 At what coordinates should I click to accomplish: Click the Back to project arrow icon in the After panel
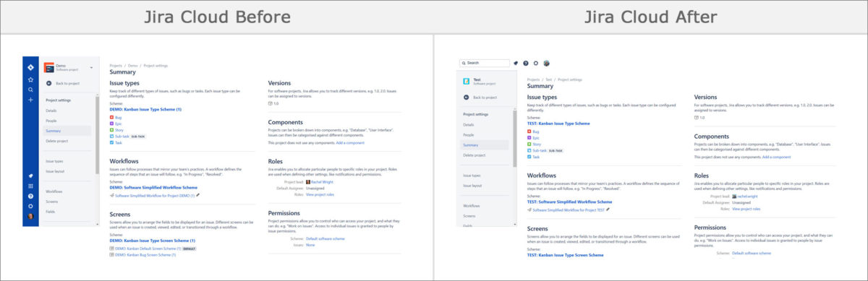point(466,97)
